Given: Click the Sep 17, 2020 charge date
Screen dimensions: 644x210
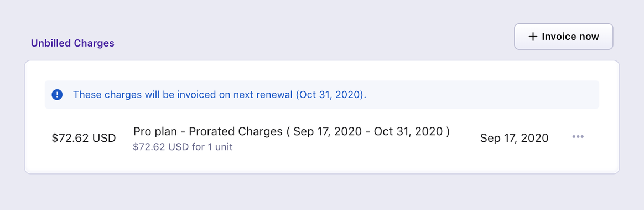Looking at the screenshot, I should pyautogui.click(x=514, y=138).
